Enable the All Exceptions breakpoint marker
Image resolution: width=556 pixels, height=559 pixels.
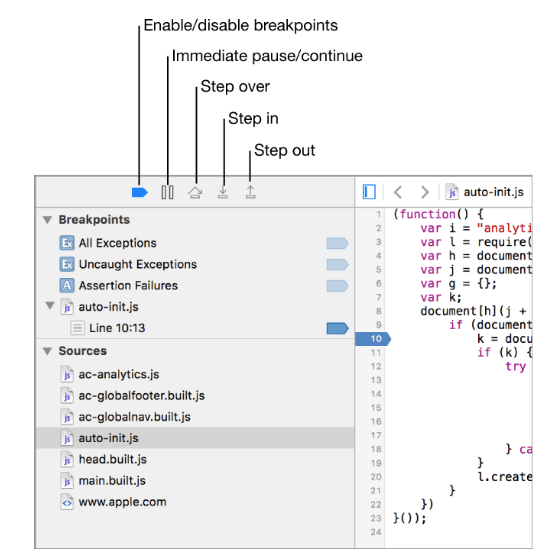tap(337, 243)
